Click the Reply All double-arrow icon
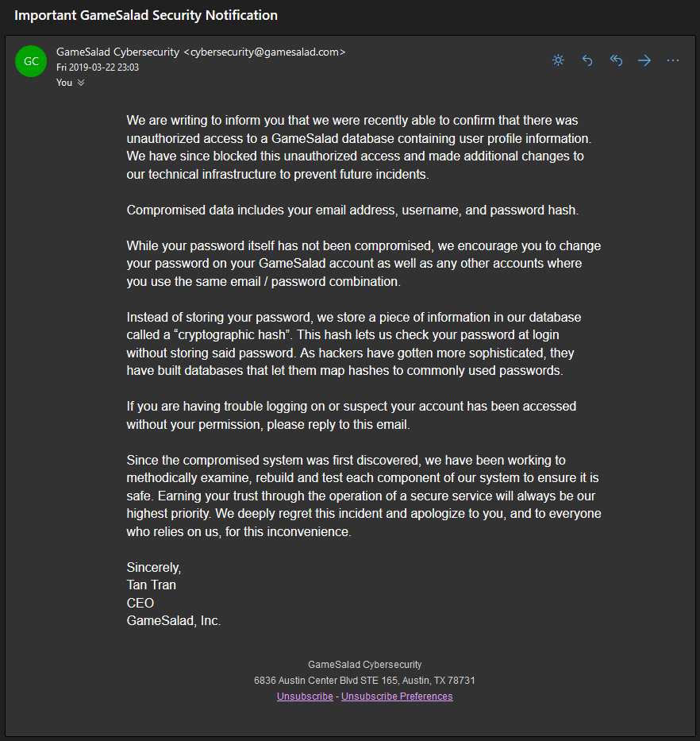Viewport: 700px width, 741px height. click(616, 60)
